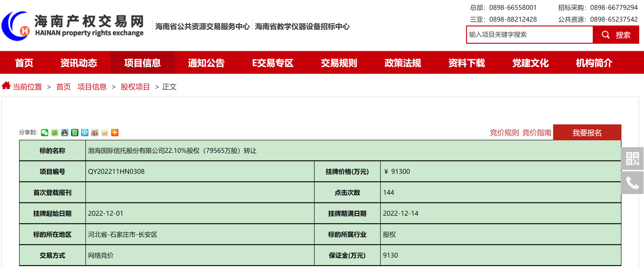Open 海南省公共资源交易服务中心 header link
The width and height of the screenshot is (644, 269).
(202, 26)
